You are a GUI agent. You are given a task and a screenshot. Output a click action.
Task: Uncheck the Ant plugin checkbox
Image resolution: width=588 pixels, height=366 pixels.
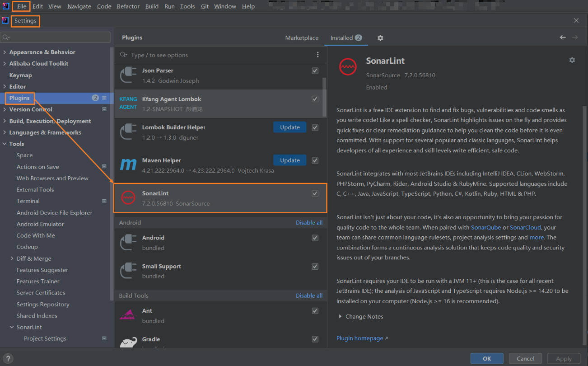pyautogui.click(x=315, y=311)
